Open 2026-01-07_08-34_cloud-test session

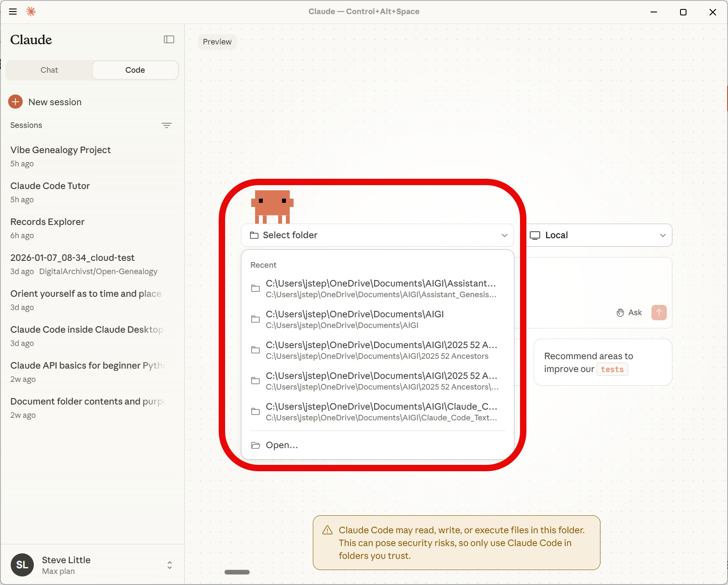[x=92, y=264]
